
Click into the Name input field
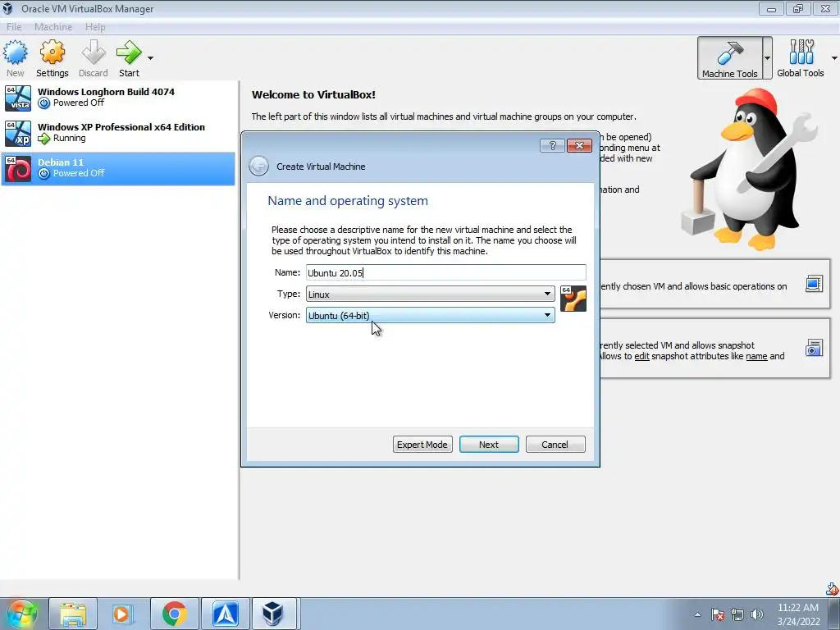pos(445,272)
